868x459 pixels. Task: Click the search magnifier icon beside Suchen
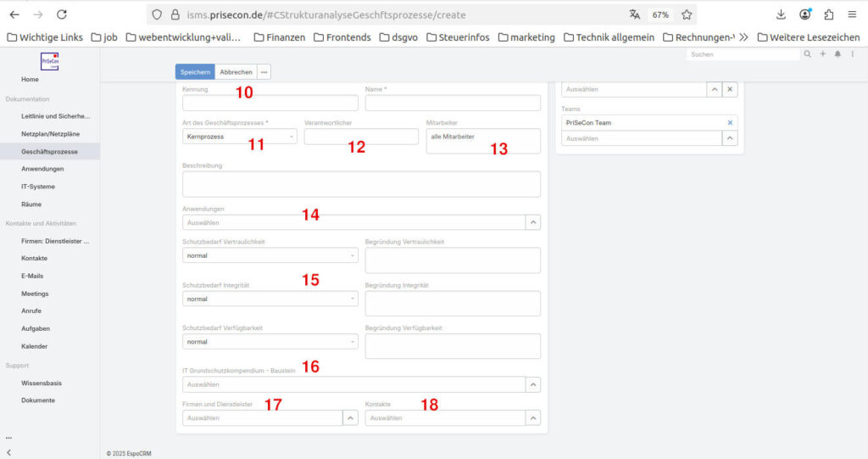[x=808, y=53]
